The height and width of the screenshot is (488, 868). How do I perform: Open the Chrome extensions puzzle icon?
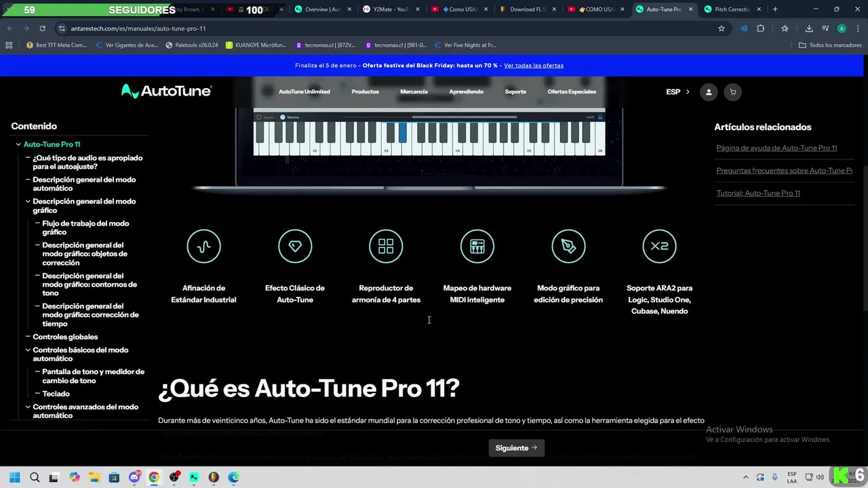click(x=760, y=28)
